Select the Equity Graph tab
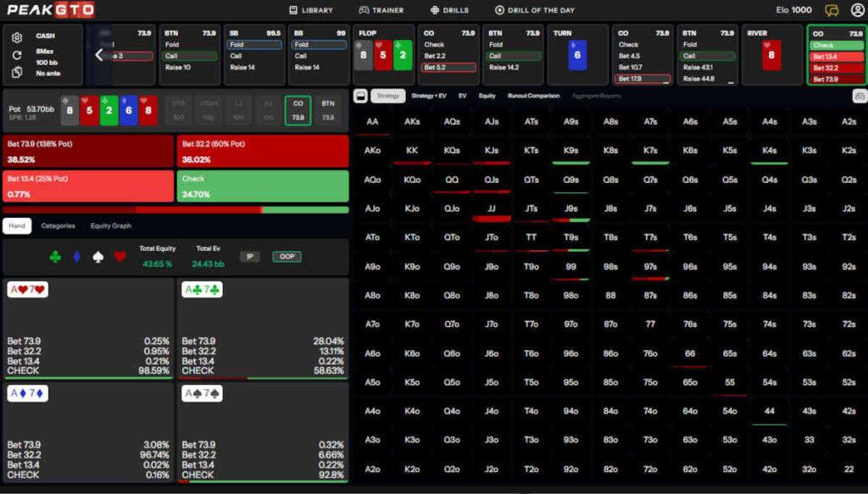This screenshot has height=494, width=868. tap(111, 225)
